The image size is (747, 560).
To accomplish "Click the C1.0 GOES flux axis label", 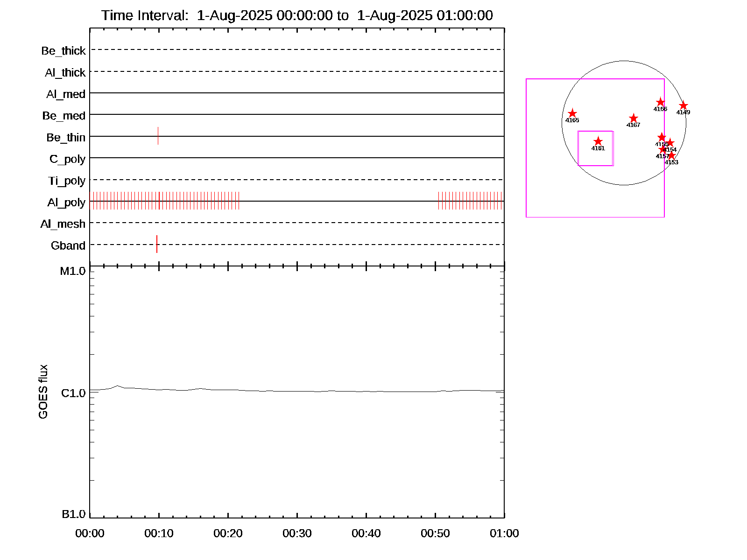I will pyautogui.click(x=73, y=393).
